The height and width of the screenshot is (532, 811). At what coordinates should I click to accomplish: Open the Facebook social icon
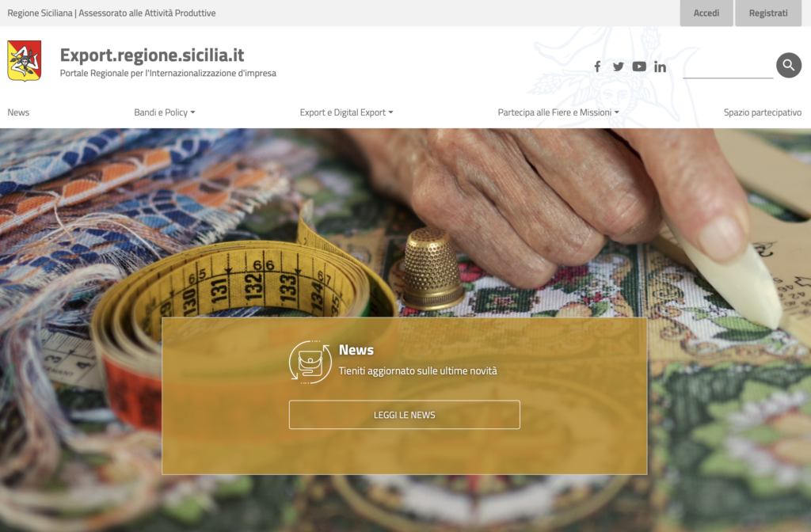[597, 66]
